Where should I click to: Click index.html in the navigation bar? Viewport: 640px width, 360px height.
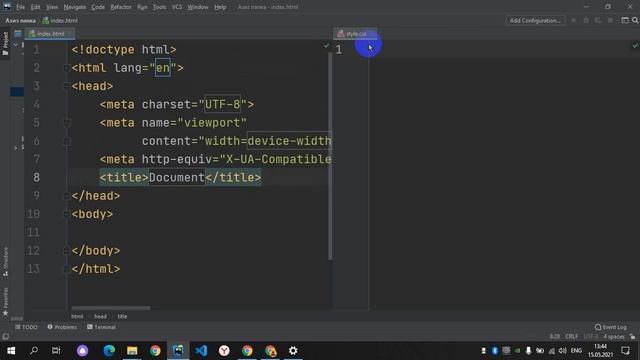point(60,20)
